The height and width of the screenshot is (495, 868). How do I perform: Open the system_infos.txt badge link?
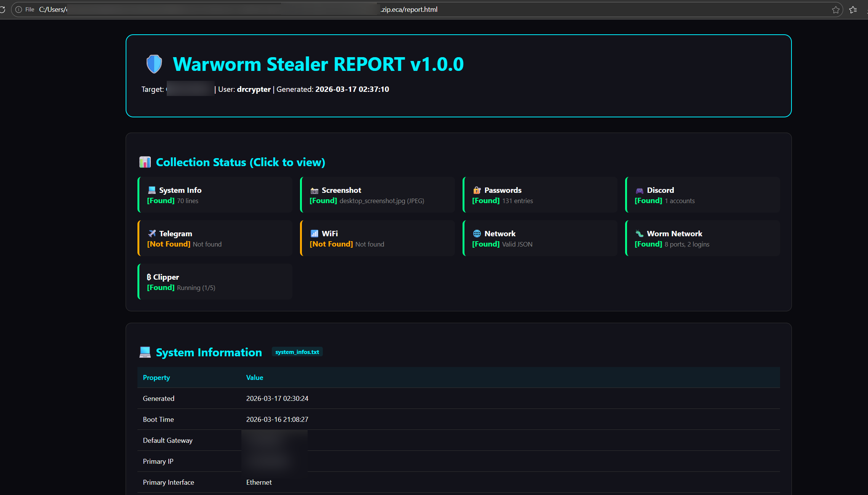[297, 352]
